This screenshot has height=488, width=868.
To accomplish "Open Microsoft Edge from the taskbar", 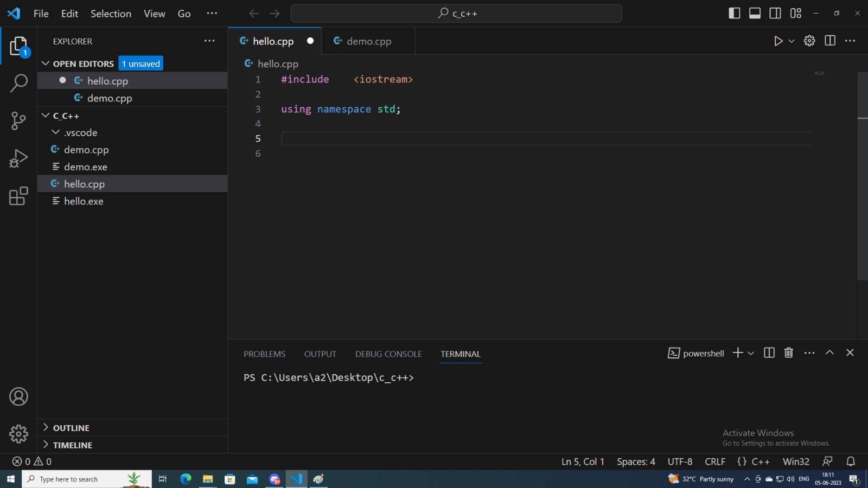I will pyautogui.click(x=186, y=479).
